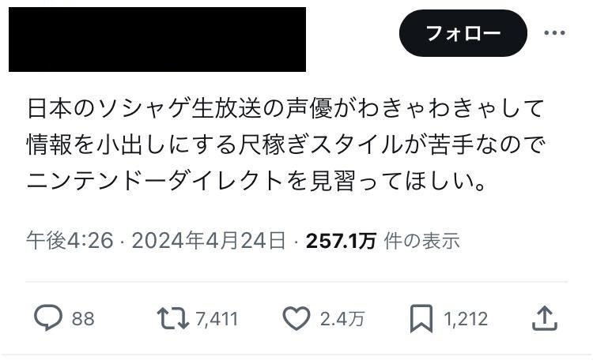The width and height of the screenshot is (593, 364).
Task: Open the share upload arrow icon
Action: (545, 318)
